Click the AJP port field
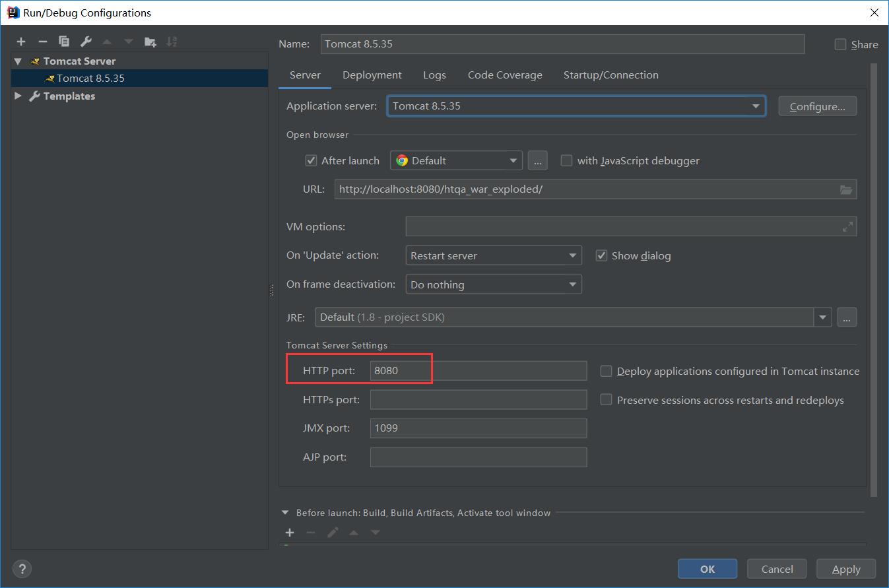 (x=478, y=457)
